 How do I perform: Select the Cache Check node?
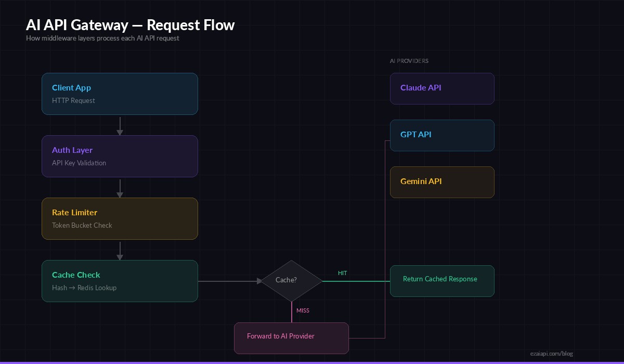120,281
